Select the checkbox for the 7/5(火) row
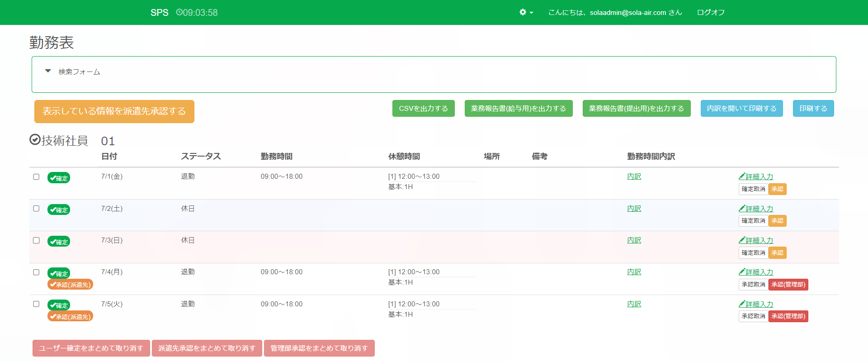This screenshot has height=362, width=868. 36,304
